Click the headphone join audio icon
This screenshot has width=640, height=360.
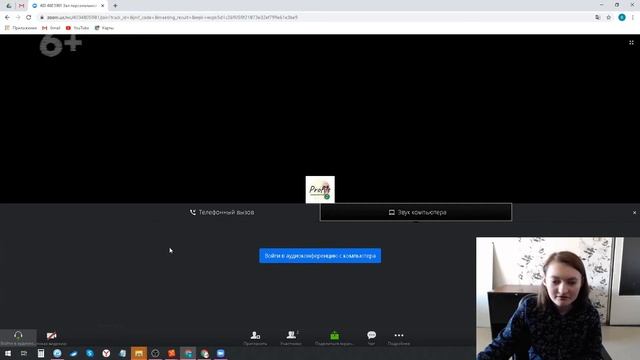point(18,335)
